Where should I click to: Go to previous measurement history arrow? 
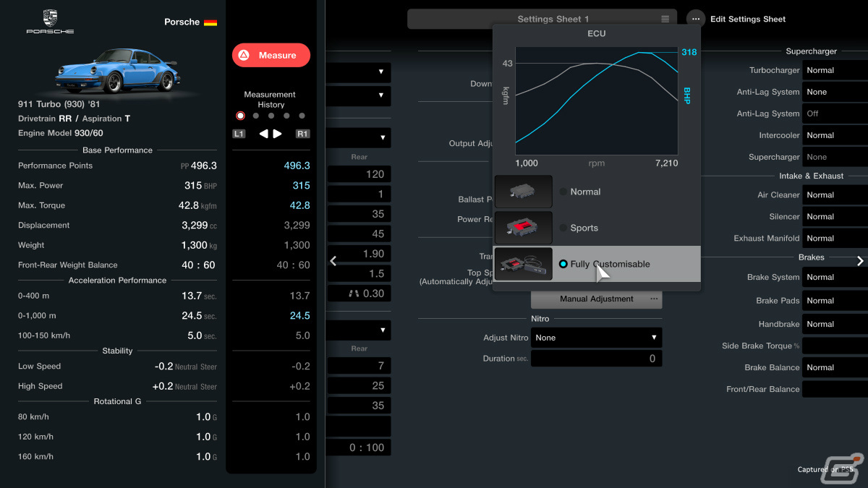[x=264, y=134]
